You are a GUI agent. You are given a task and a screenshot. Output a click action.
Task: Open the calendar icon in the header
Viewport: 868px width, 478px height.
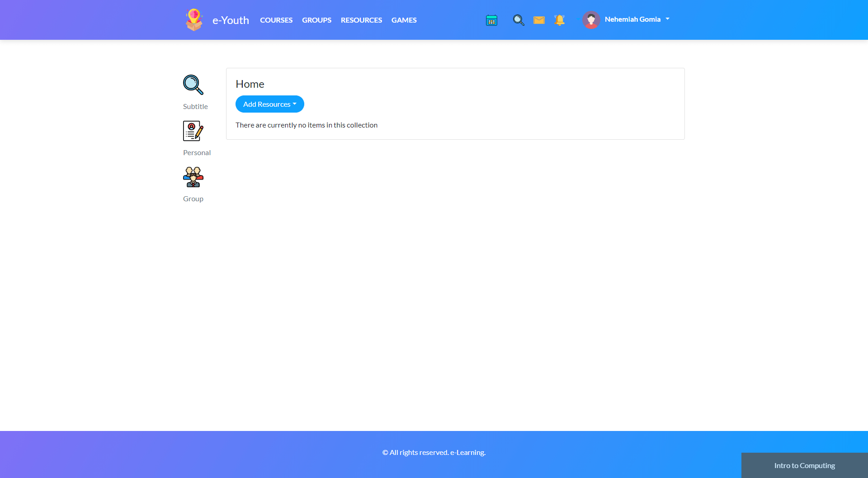[491, 20]
